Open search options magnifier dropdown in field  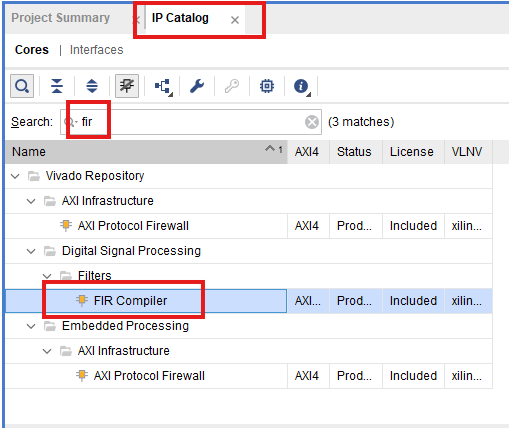(x=70, y=122)
